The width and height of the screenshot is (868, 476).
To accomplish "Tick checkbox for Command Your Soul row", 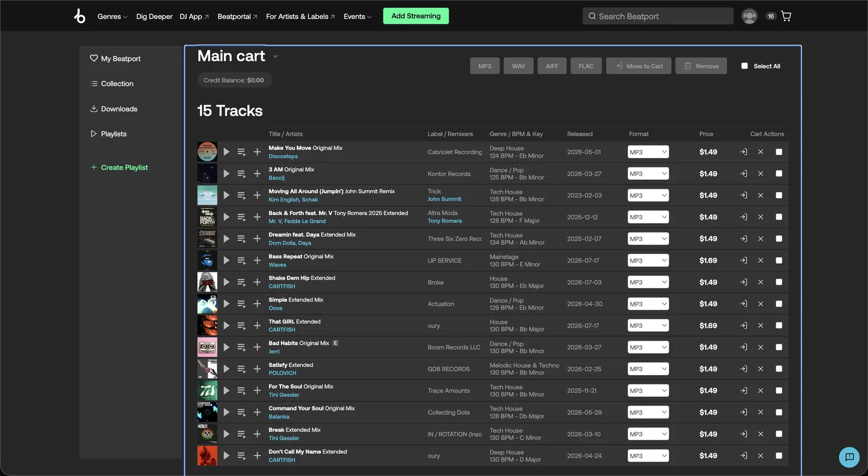I will tap(779, 412).
